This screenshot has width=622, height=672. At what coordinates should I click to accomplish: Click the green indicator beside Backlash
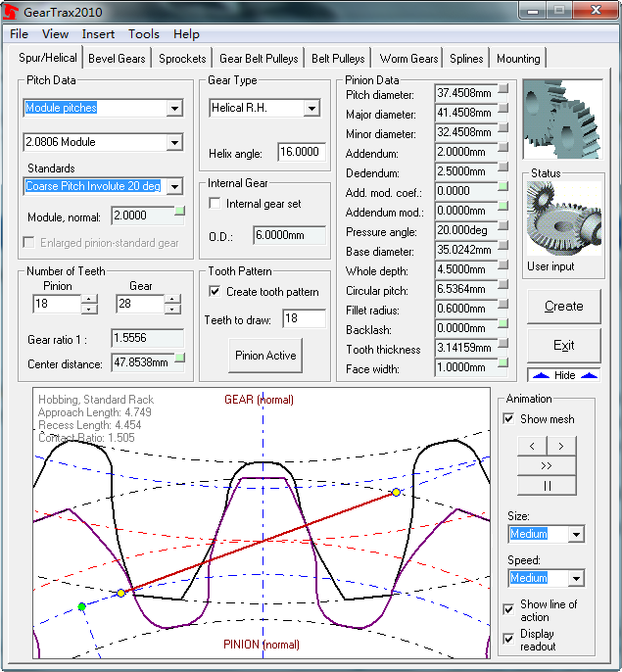[x=503, y=323]
